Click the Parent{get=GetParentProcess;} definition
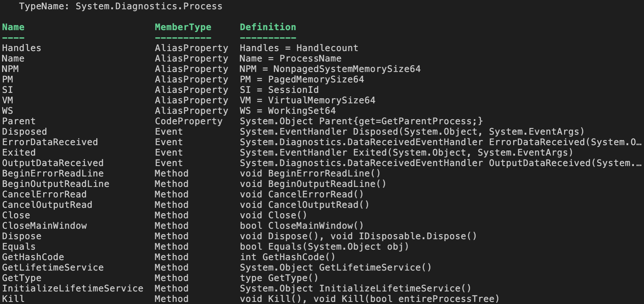 (x=361, y=121)
